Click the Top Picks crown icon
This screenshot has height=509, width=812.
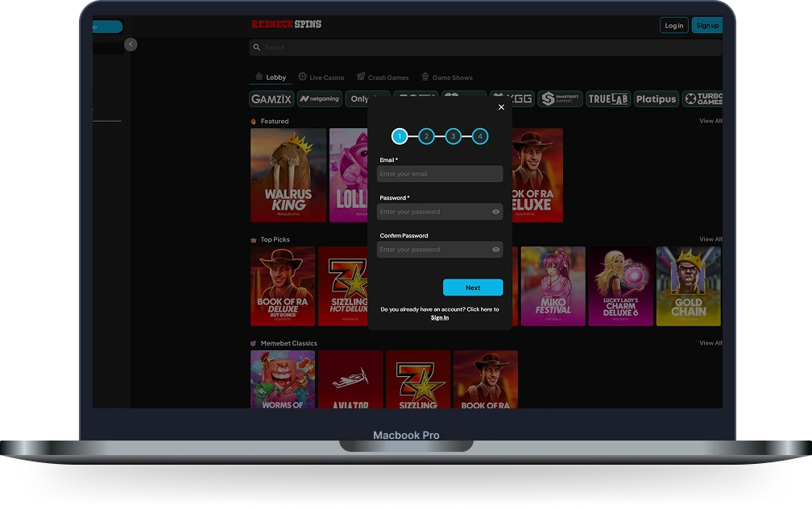[x=253, y=240]
